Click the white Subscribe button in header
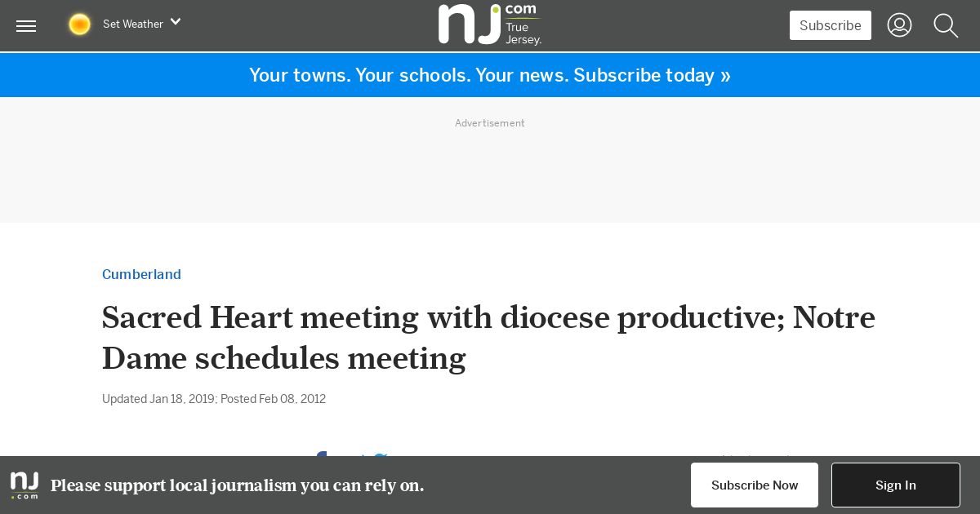980x514 pixels. pyautogui.click(x=830, y=25)
